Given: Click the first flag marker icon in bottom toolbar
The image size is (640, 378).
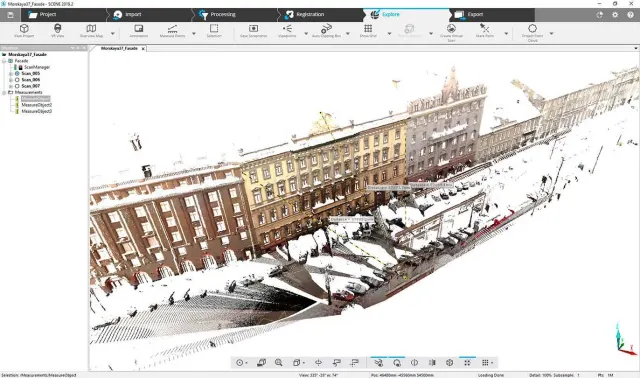Looking at the screenshot, I should pos(337,362).
